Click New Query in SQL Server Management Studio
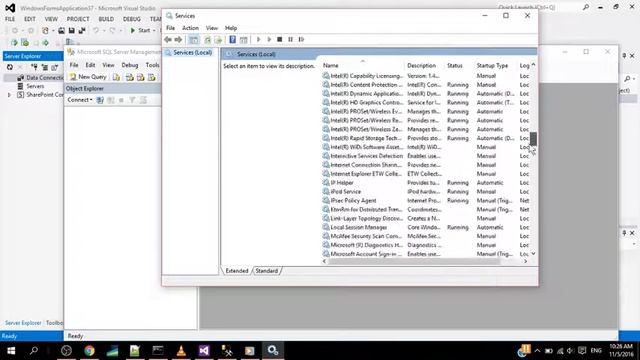Viewport: 640px width, 360px height. [88, 77]
